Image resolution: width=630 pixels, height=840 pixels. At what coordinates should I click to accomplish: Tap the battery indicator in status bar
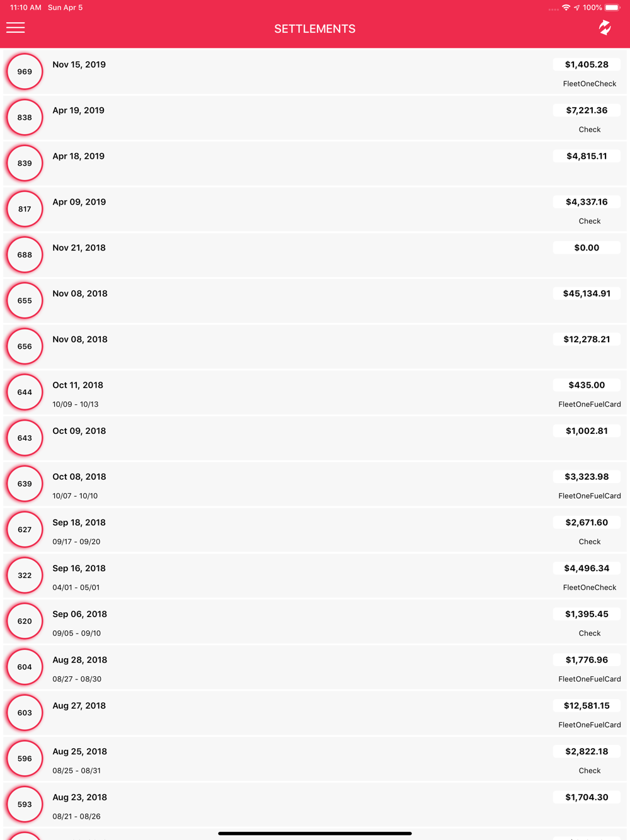tap(612, 8)
